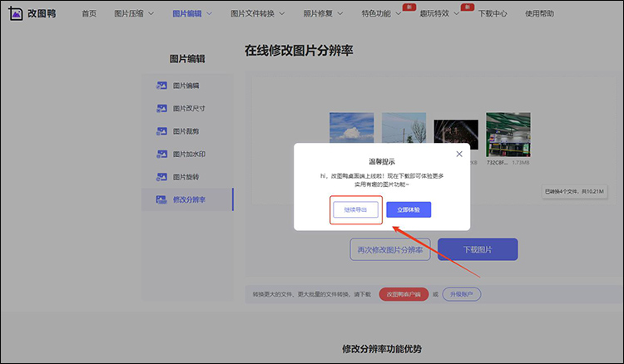Screen dimensions: 624x364
Task: Select 图片旋转 in the sidebar
Action: point(187,177)
